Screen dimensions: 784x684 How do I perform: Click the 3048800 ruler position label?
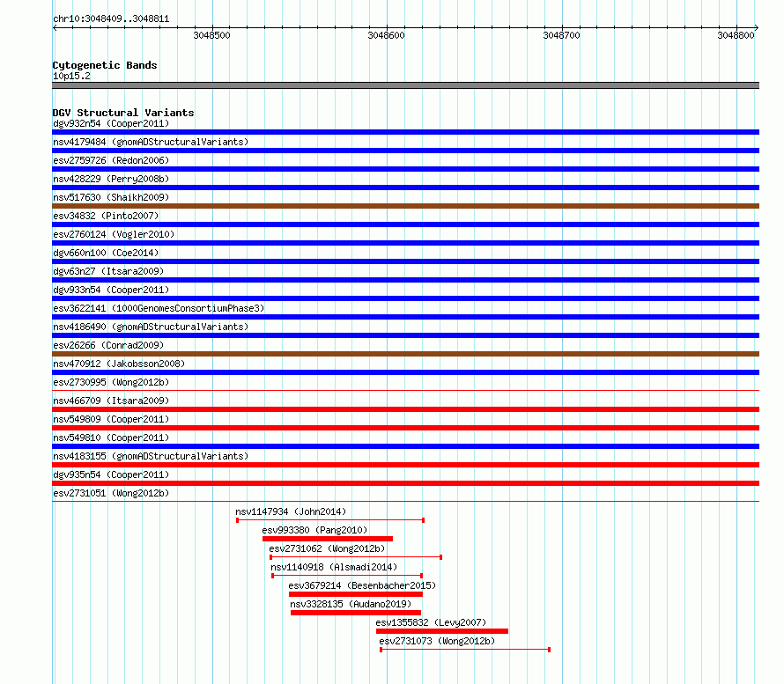point(736,35)
